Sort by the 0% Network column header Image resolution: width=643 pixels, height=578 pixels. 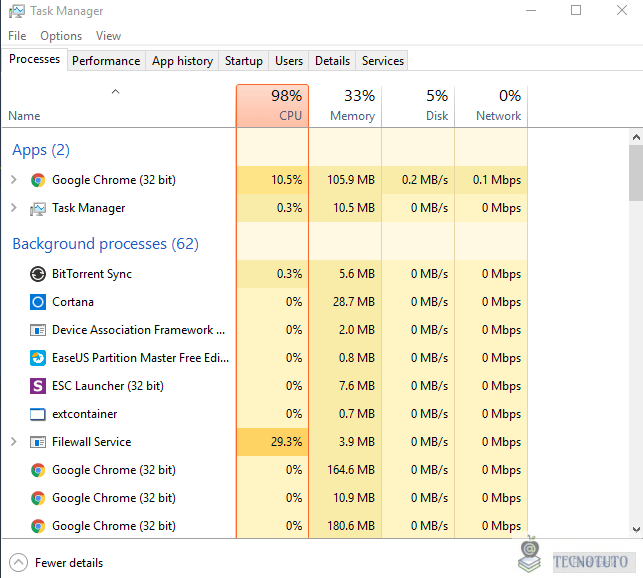pyautogui.click(x=491, y=106)
